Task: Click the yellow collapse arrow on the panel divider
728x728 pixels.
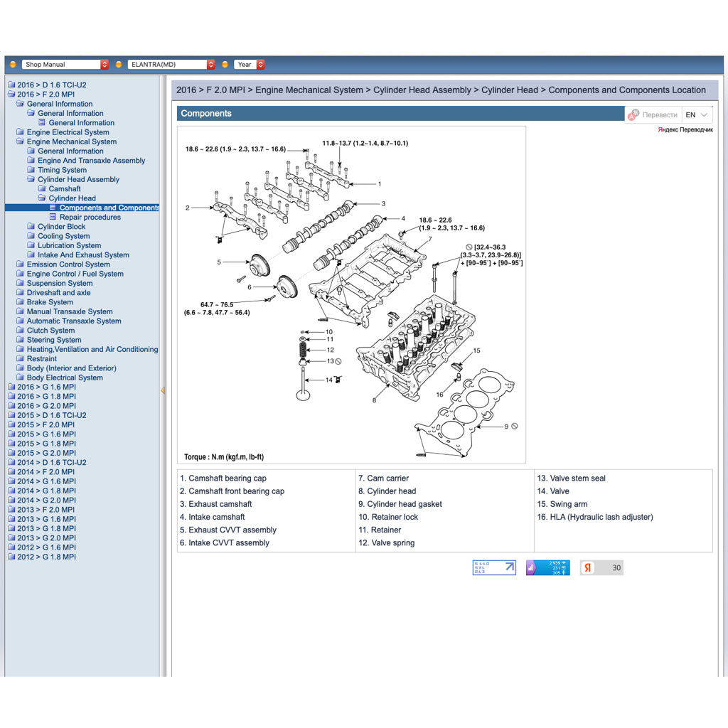Action: pyautogui.click(x=164, y=390)
